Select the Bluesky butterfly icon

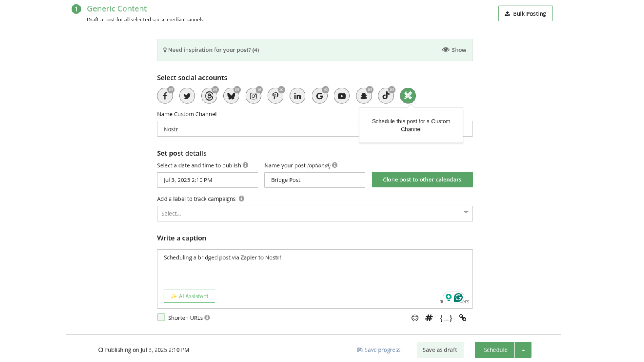231,96
